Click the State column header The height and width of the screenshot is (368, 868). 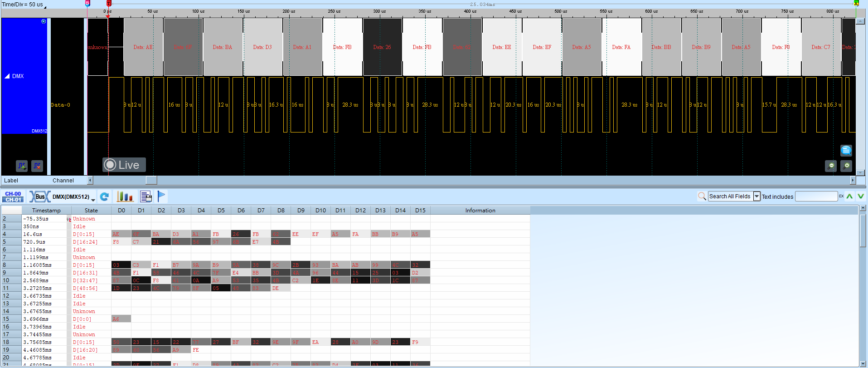91,211
